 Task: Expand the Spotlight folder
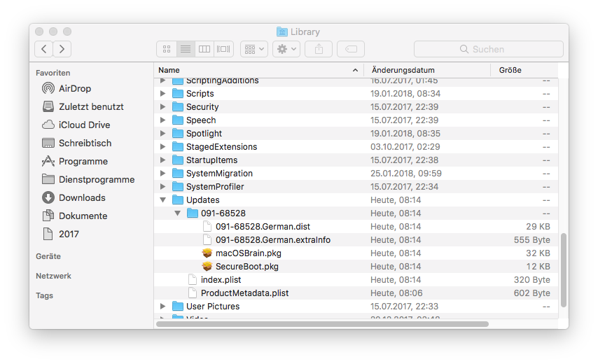[x=163, y=134]
